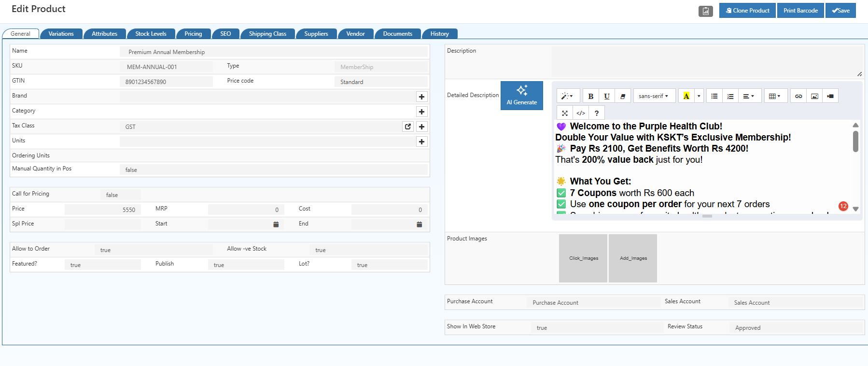
Task: Open the GST tax class external link icon
Action: 408,127
